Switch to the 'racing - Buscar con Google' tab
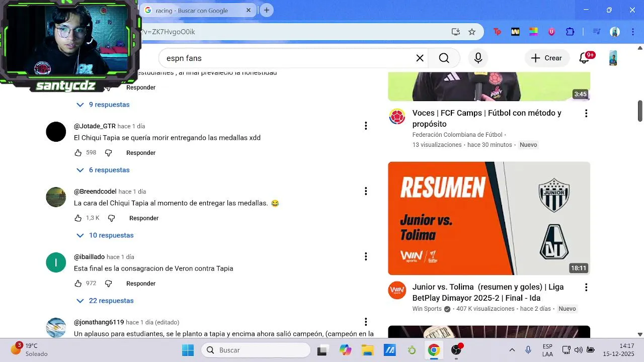This screenshot has height=362, width=644. pos(198,11)
